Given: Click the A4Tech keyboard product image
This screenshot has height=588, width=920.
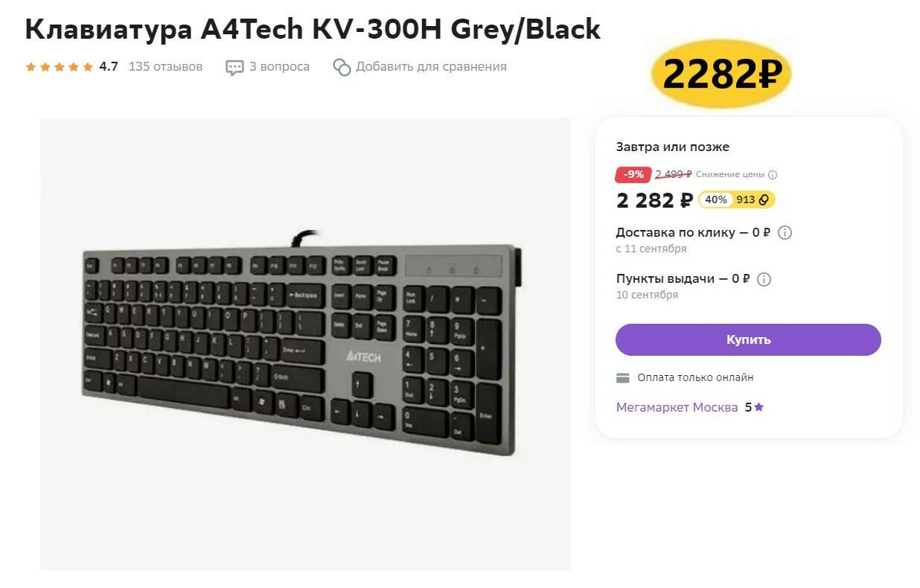Looking at the screenshot, I should pos(304,344).
